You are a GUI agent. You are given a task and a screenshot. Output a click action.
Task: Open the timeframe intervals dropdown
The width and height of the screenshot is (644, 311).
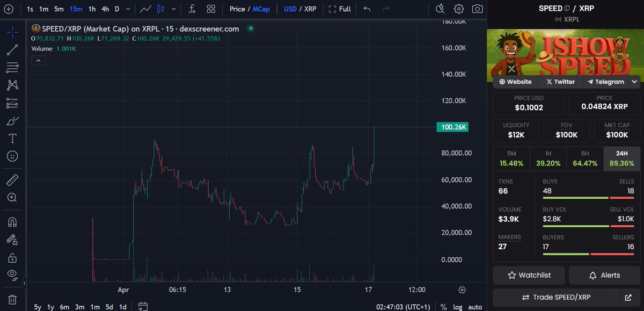[x=127, y=9]
